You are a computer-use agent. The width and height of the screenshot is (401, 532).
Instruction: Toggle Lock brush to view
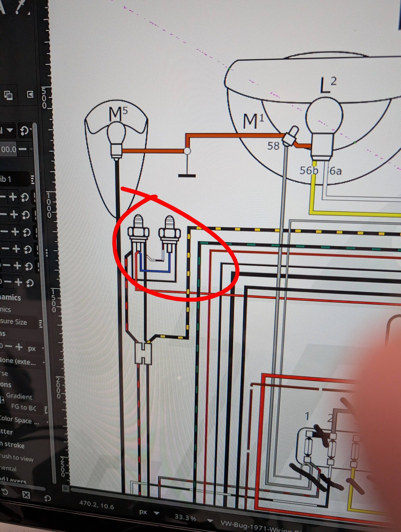pos(17,457)
